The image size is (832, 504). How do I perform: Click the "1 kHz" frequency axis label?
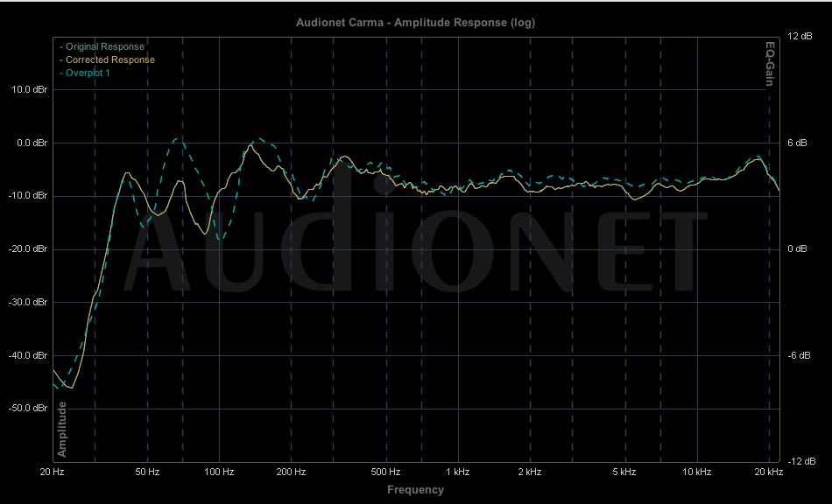pos(458,472)
